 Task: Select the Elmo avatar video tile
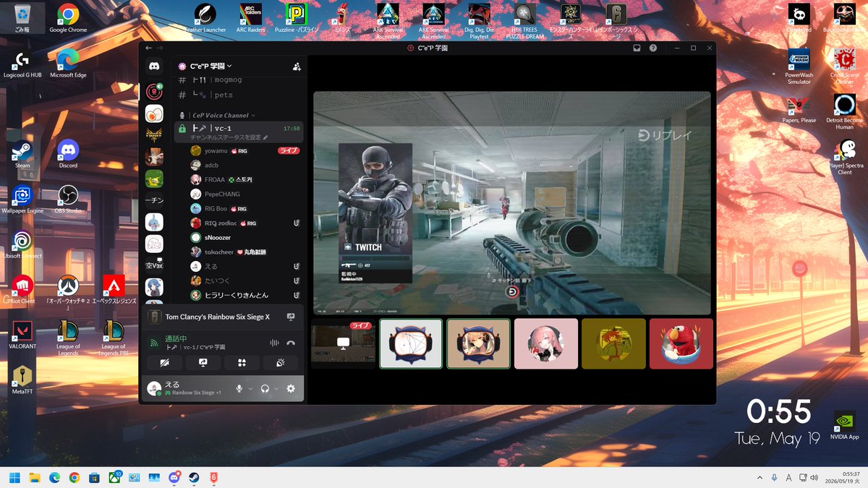[681, 343]
